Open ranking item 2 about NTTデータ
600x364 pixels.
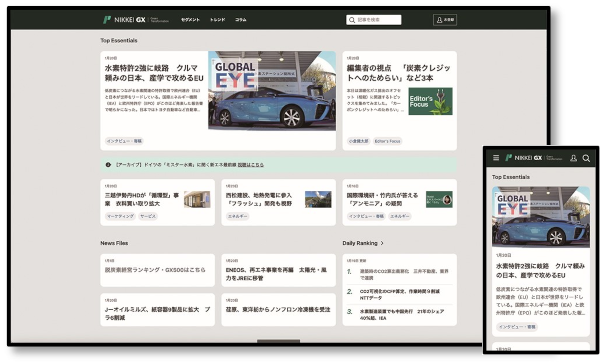pyautogui.click(x=399, y=294)
